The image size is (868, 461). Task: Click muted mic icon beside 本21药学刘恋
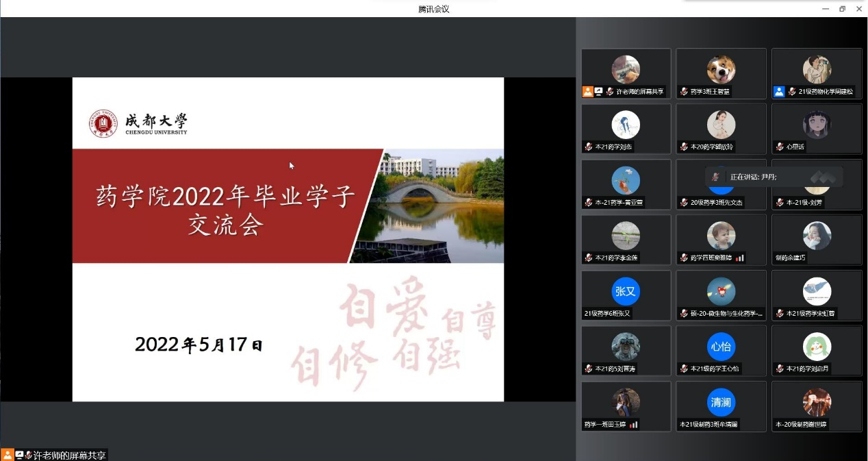588,147
